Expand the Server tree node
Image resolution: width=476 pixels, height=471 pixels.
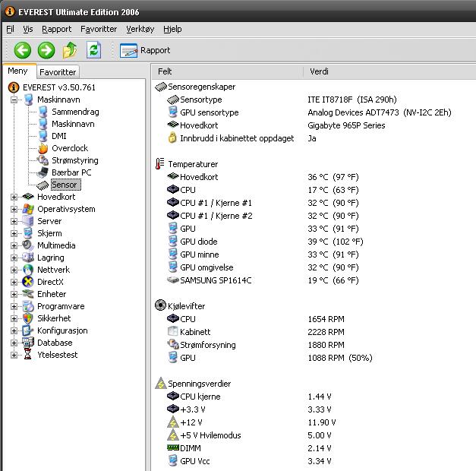(14, 221)
